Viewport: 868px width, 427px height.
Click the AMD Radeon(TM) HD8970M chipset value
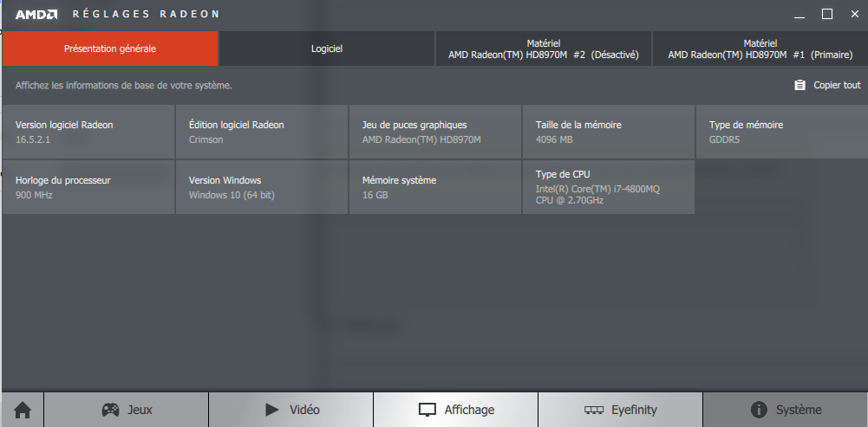pos(421,140)
